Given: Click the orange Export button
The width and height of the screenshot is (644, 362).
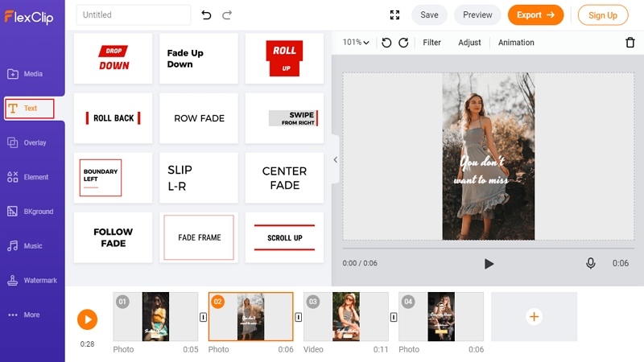Looking at the screenshot, I should tap(535, 15).
